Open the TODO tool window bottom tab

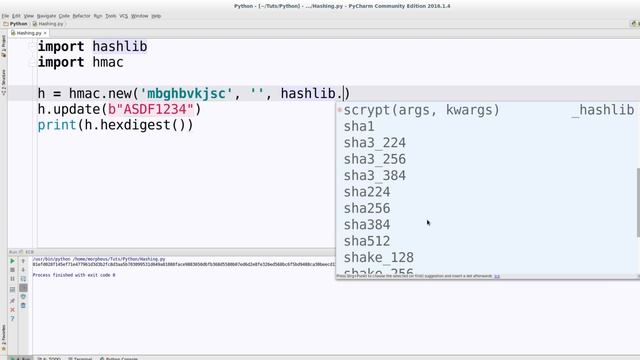[x=49, y=358]
